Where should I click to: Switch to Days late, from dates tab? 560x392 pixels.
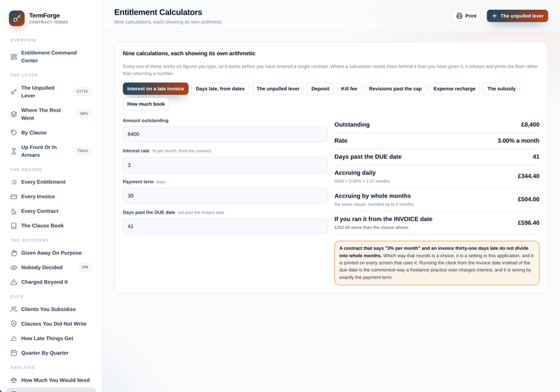click(x=220, y=88)
